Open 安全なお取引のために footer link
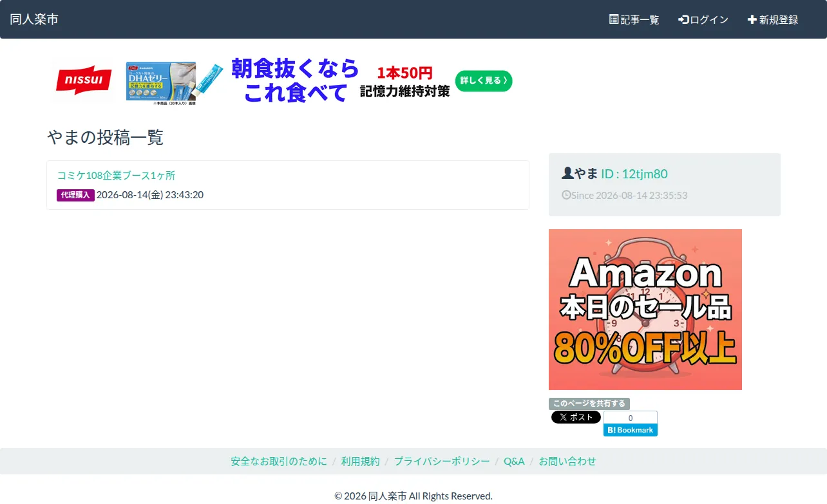Image resolution: width=827 pixels, height=504 pixels. pos(279,461)
